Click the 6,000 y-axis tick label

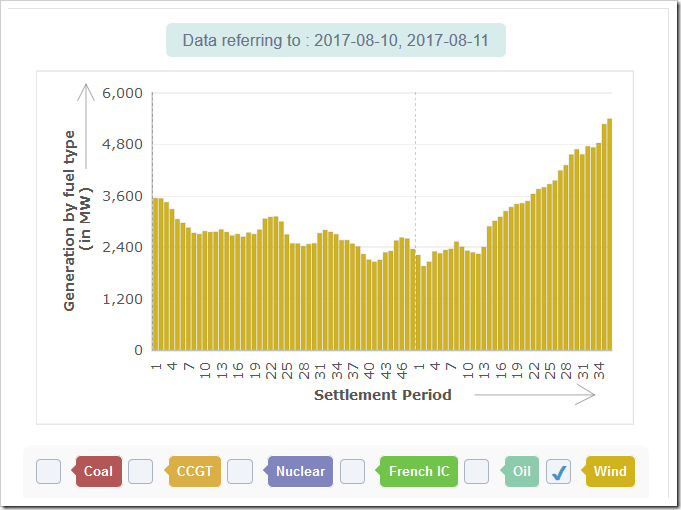125,93
